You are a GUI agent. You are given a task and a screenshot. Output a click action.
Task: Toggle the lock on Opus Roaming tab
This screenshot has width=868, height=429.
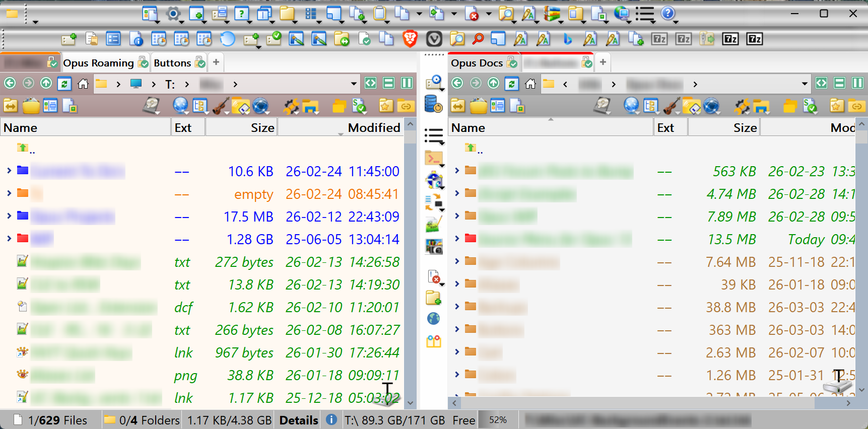point(144,63)
